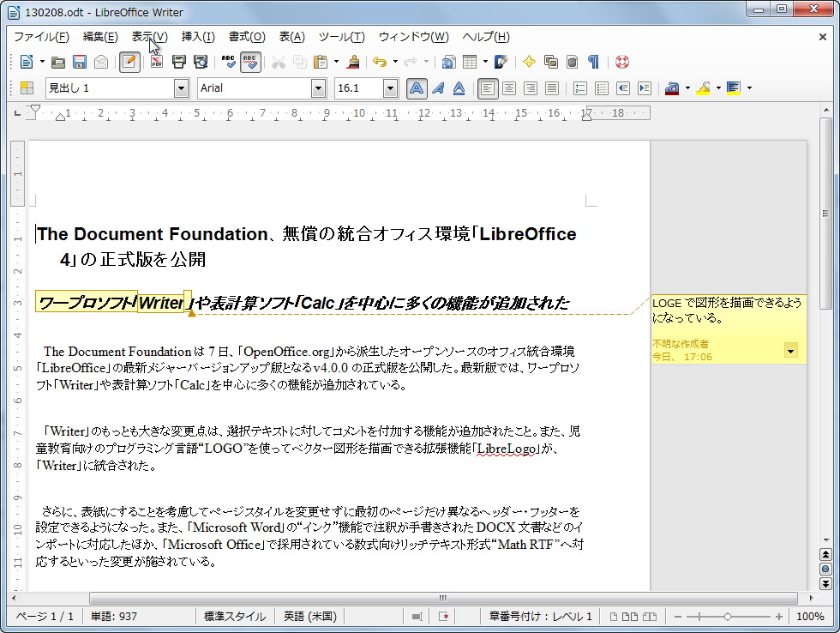The width and height of the screenshot is (840, 633).
Task: Justify the paragraph
Action: (x=552, y=88)
